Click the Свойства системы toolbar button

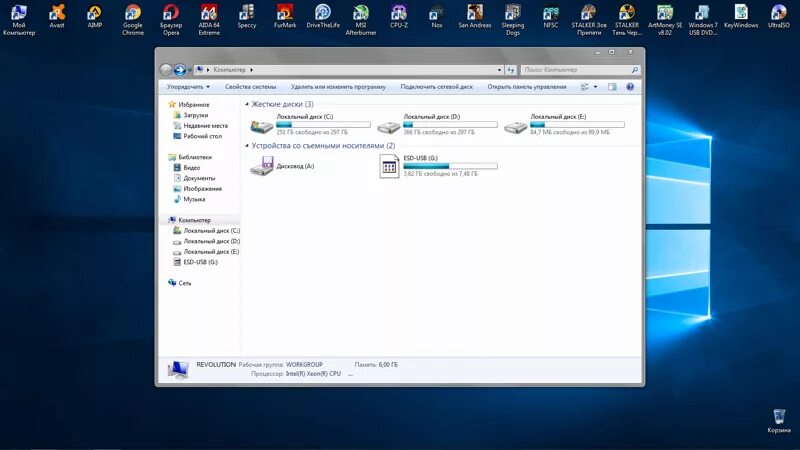click(251, 87)
